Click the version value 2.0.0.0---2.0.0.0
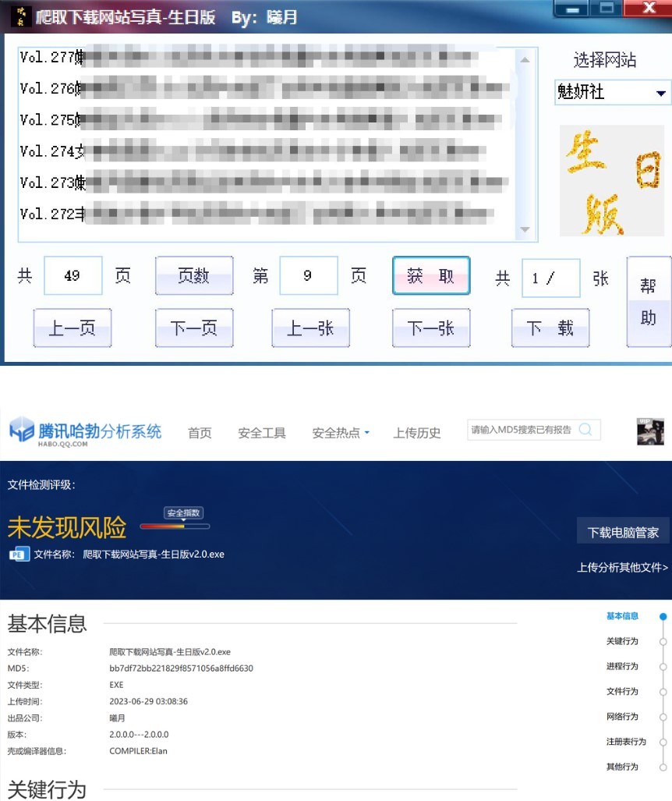Image resolution: width=672 pixels, height=801 pixels. (x=139, y=735)
